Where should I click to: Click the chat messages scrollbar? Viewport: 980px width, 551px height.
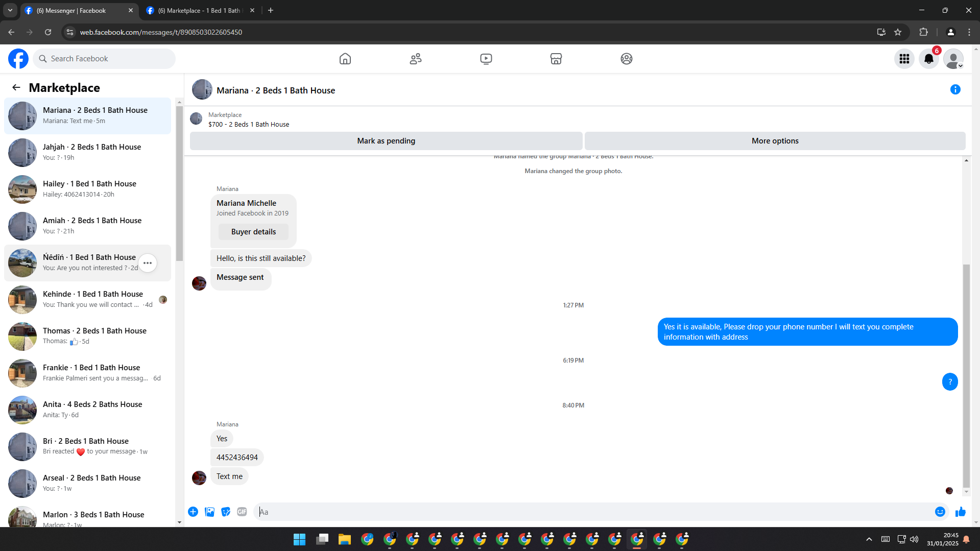966,375
